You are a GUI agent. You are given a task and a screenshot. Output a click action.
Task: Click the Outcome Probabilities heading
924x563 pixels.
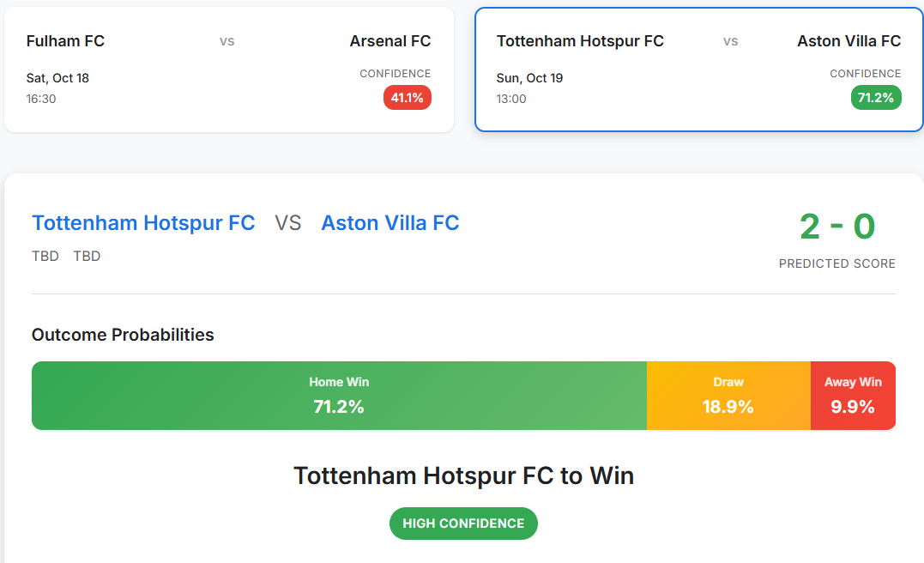pos(123,335)
